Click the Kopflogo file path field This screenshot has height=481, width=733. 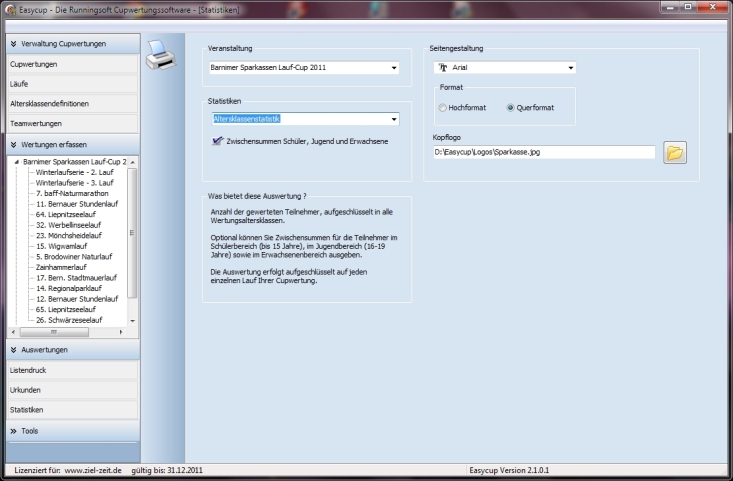[x=544, y=153]
